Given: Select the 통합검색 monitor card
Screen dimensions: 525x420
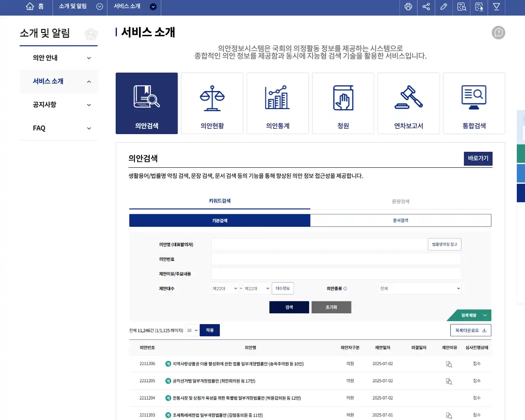Looking at the screenshot, I should pos(474,103).
